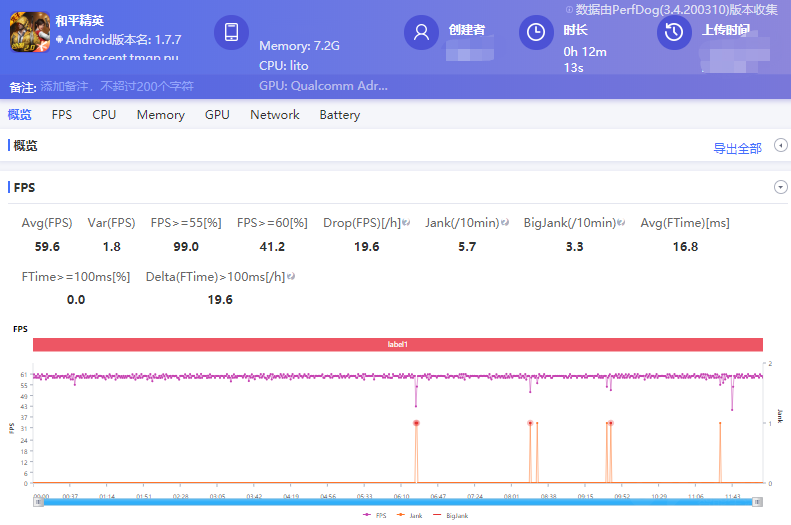Screen dimensions: 791x525
Task: Click help icon next to Delta(FTime)>100ms[/h]
Action: click(x=291, y=276)
